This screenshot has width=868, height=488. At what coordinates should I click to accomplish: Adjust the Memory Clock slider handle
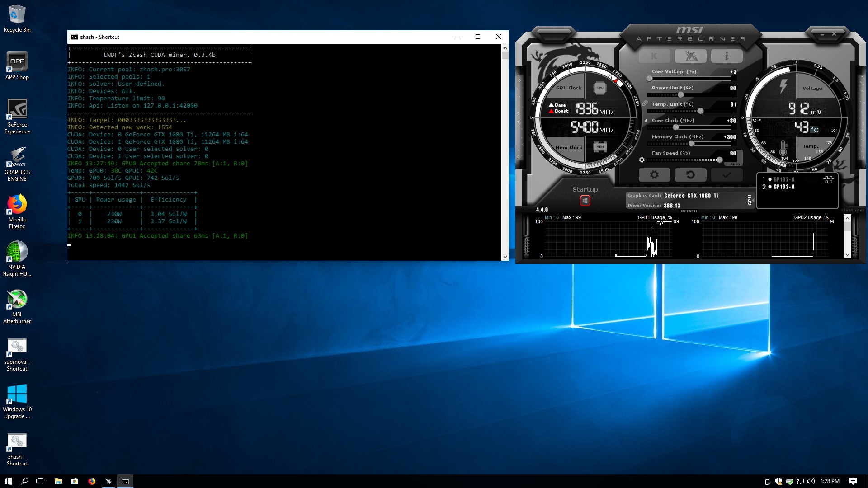coord(691,144)
